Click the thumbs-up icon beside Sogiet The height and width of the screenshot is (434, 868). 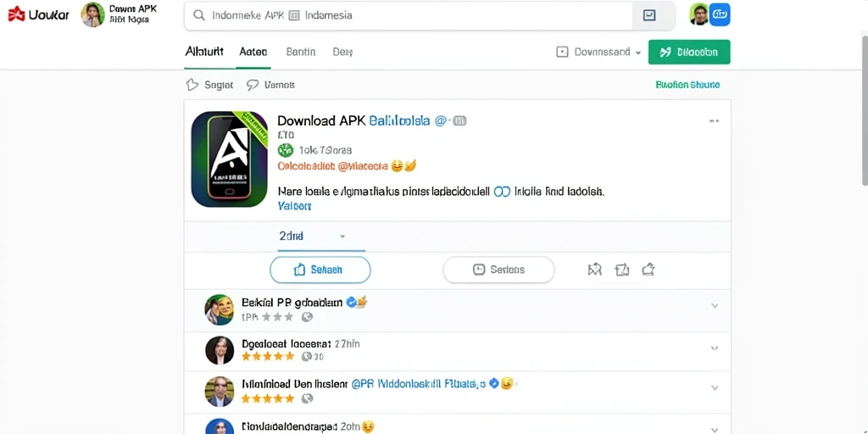tap(192, 85)
